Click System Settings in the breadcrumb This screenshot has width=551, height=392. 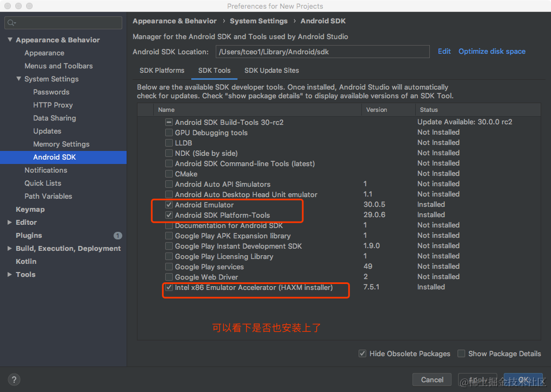[259, 21]
